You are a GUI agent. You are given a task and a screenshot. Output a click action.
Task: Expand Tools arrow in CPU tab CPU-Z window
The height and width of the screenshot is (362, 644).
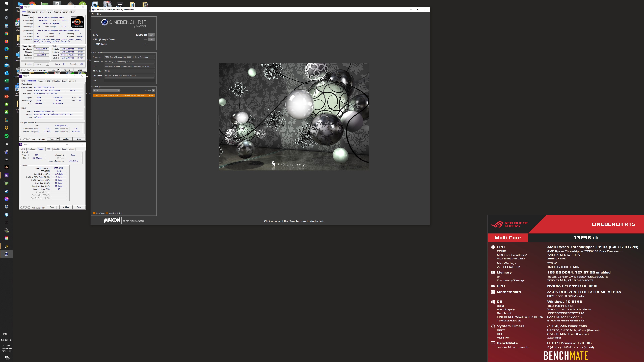point(59,70)
